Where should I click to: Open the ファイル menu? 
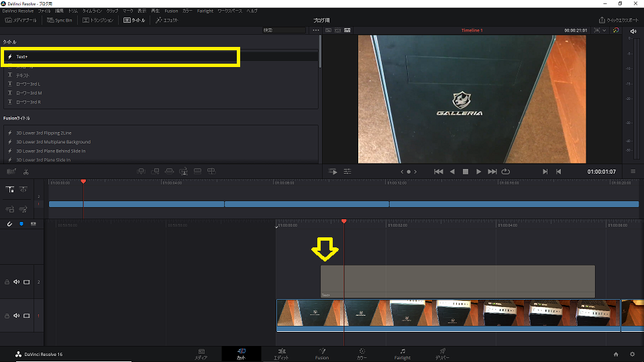44,11
